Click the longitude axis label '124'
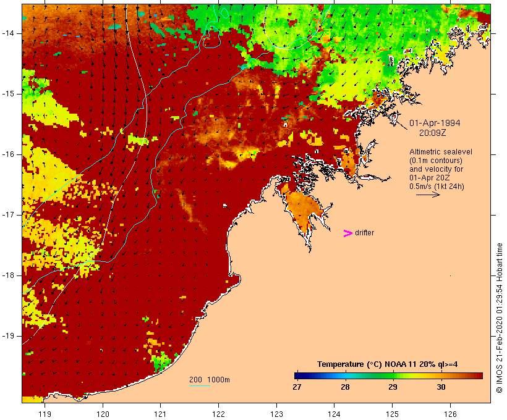The image size is (507, 420). pyautogui.click(x=334, y=414)
